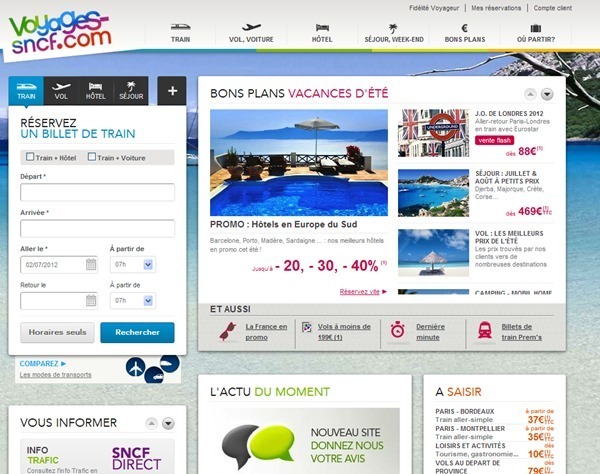Click the Billets de train Prem's icon
Viewport: 600px width, 474px height.
click(485, 331)
